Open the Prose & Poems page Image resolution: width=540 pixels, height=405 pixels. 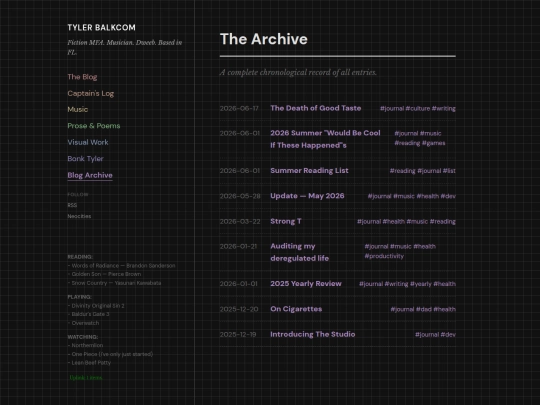pos(94,126)
